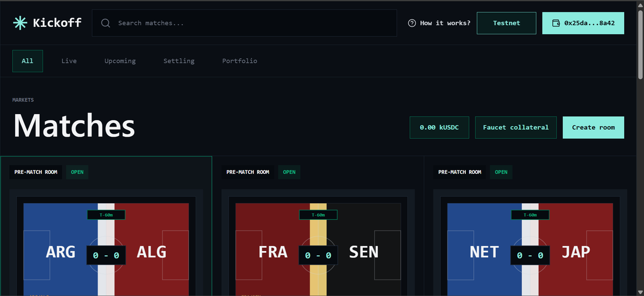This screenshot has height=296, width=644.
Task: Open the Portfolio tab
Action: click(240, 61)
